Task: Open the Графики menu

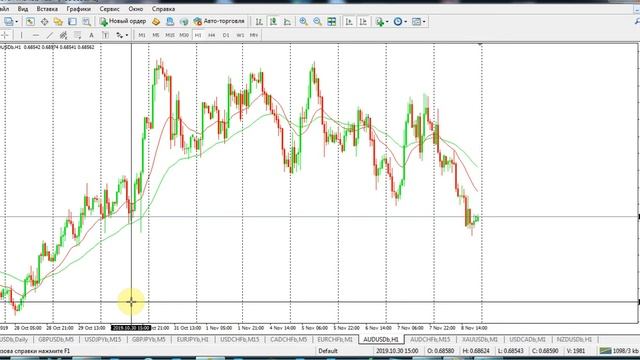Action: tap(78, 9)
